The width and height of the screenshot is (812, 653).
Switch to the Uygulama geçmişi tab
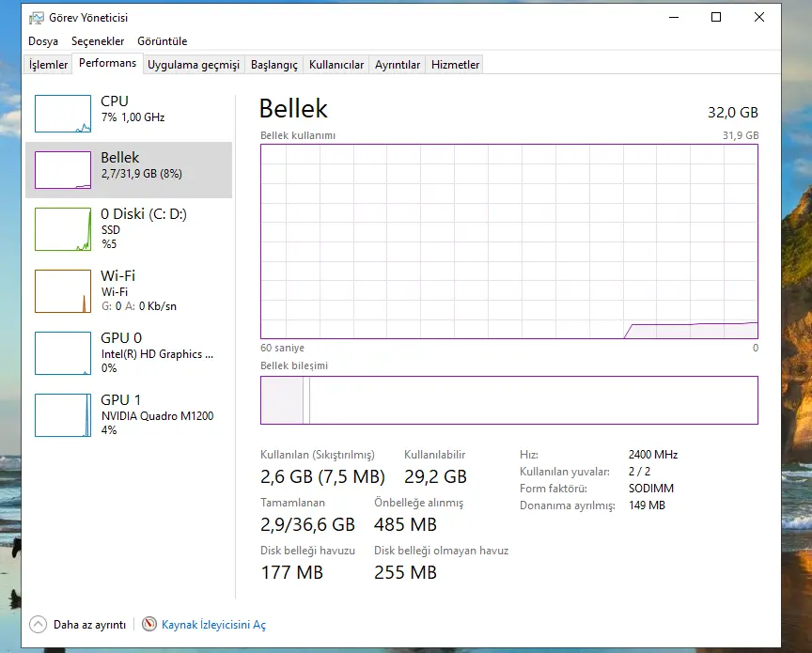194,65
